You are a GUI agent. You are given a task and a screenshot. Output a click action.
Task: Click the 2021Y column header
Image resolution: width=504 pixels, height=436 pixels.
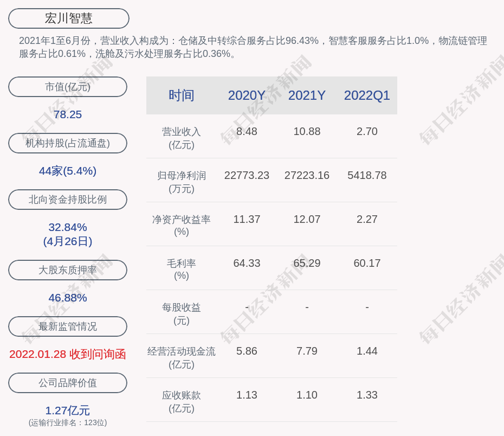point(307,95)
